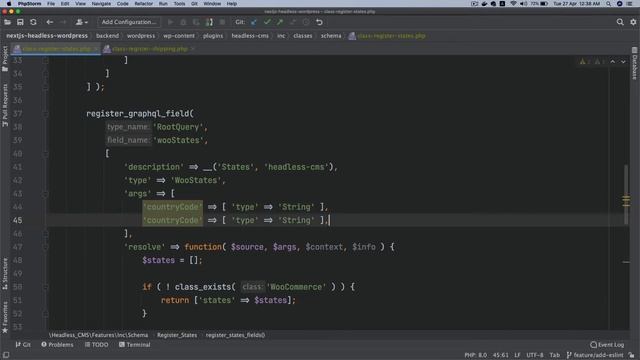640x360 pixels.
Task: Click register_states_fields() in bottom breadcrumb
Action: 235,335
